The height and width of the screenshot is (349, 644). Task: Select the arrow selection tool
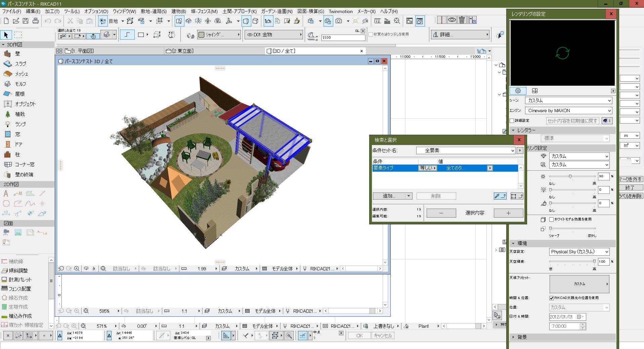tap(6, 35)
